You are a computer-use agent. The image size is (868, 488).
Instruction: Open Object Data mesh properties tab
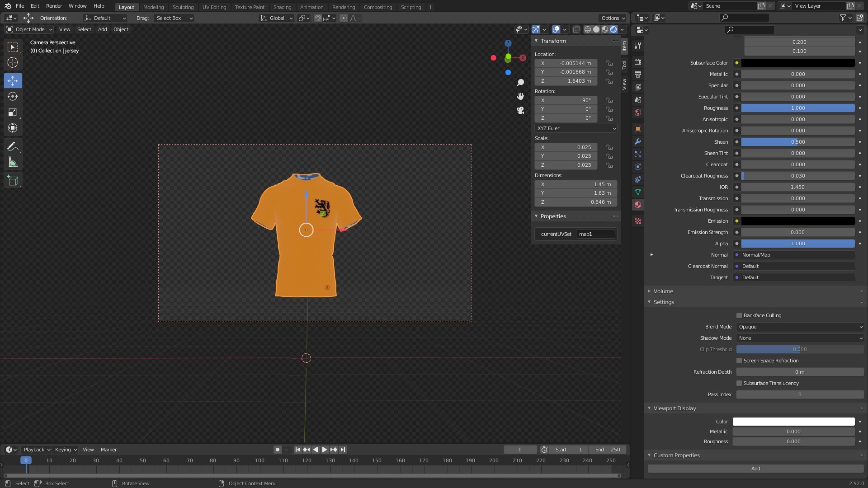tap(638, 192)
